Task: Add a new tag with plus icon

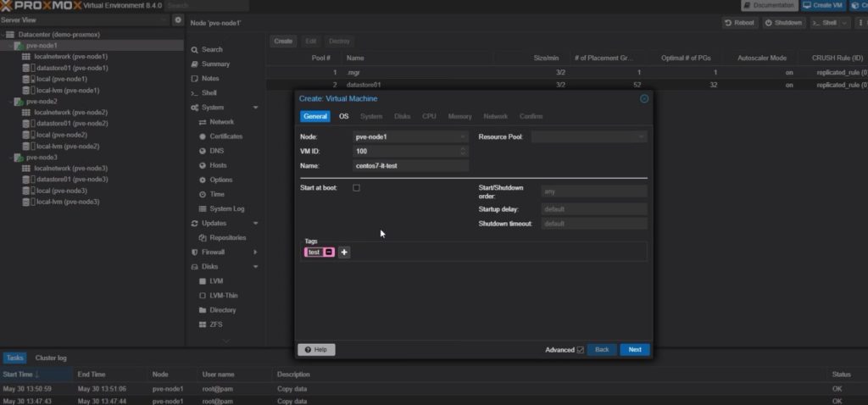Action: 344,252
